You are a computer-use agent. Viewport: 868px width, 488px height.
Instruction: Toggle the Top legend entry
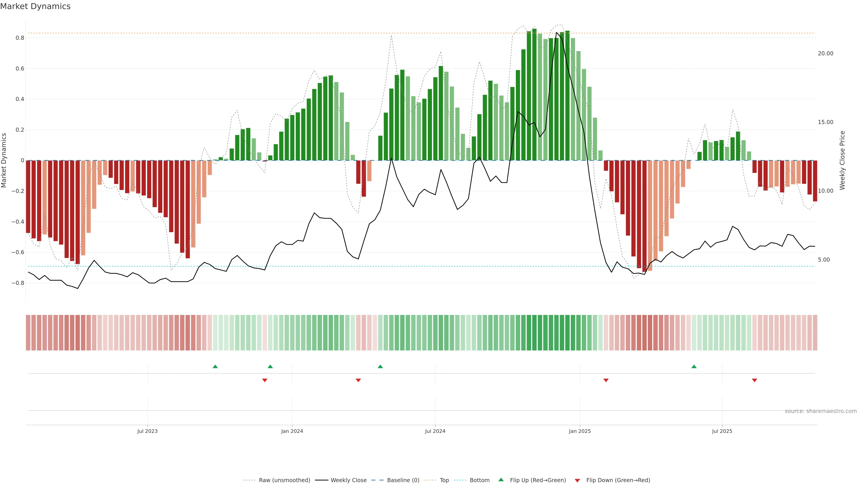point(444,480)
